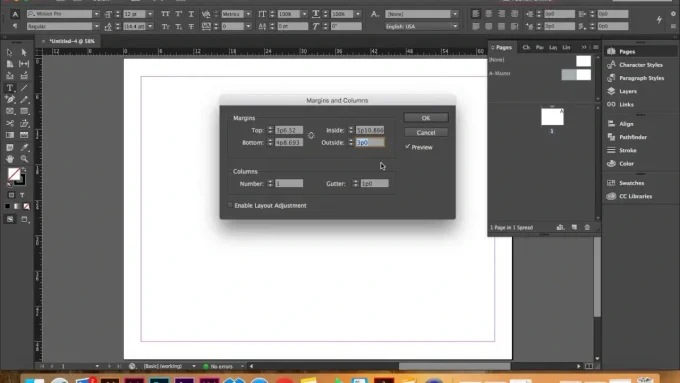The image size is (680, 383).
Task: Click the chain link icon between margin fields
Action: (x=311, y=136)
